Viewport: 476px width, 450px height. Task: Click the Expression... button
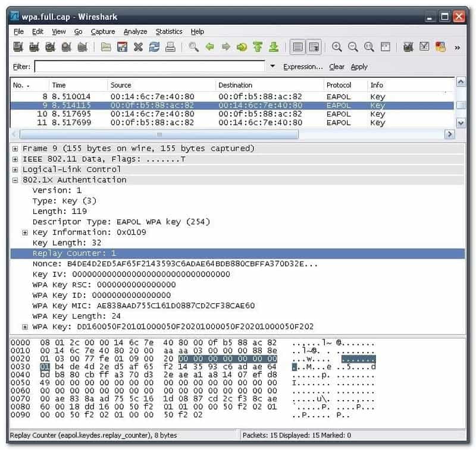(303, 67)
